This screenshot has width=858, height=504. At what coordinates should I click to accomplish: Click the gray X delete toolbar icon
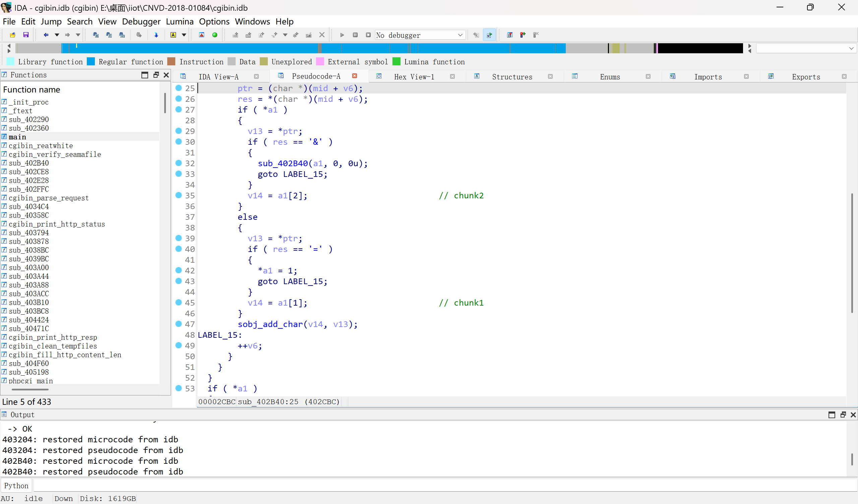322,35
